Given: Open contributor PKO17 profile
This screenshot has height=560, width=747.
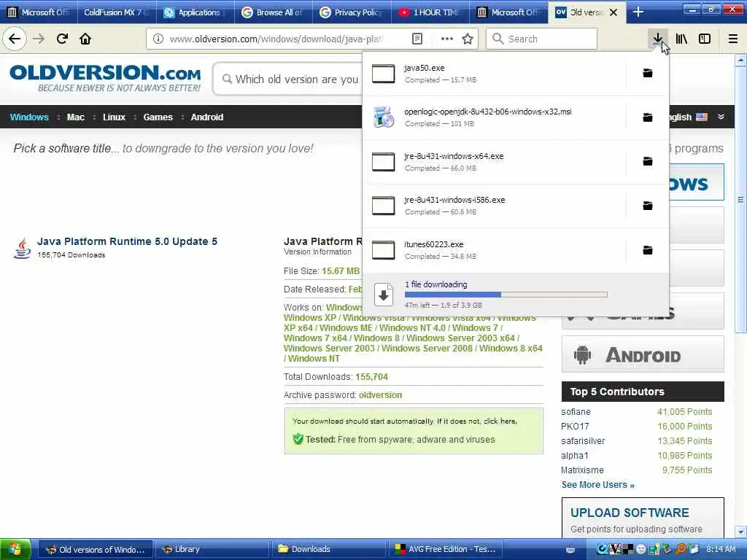Looking at the screenshot, I should pos(575,427).
